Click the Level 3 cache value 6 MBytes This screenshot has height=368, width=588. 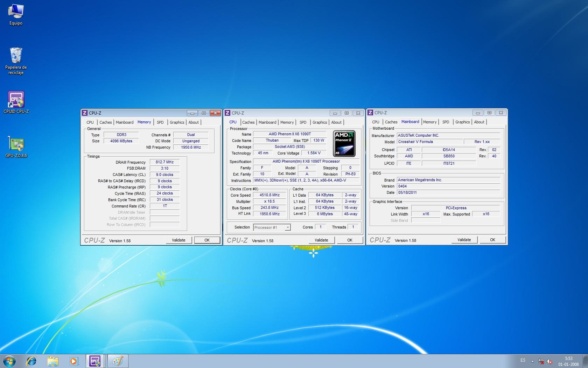click(x=325, y=214)
